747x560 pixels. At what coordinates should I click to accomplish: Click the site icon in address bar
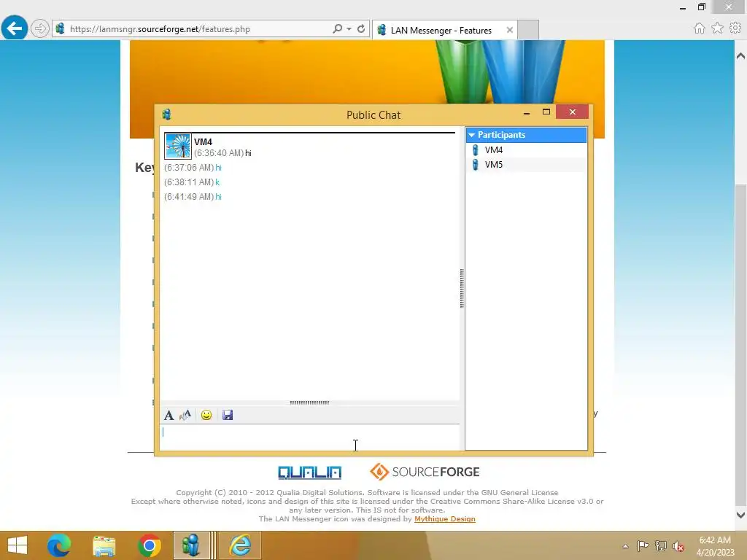[60, 28]
